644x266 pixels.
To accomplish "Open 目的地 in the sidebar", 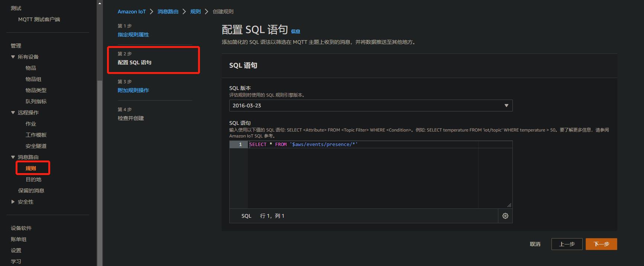I will click(x=33, y=179).
